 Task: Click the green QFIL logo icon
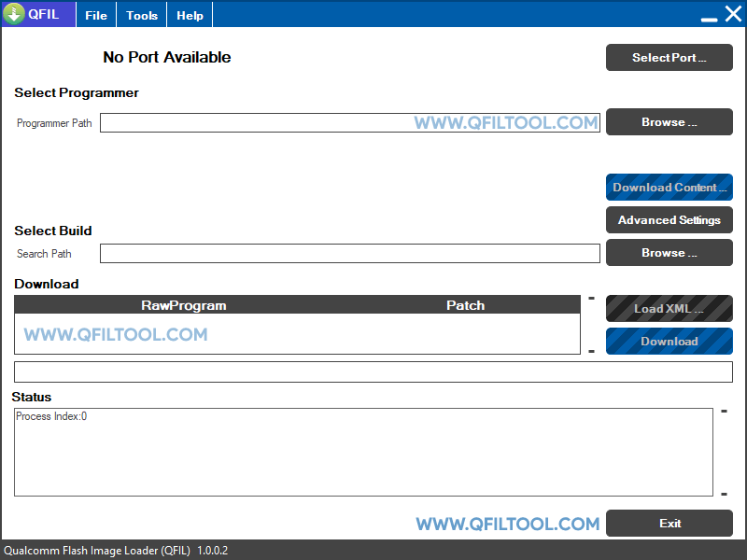point(16,14)
